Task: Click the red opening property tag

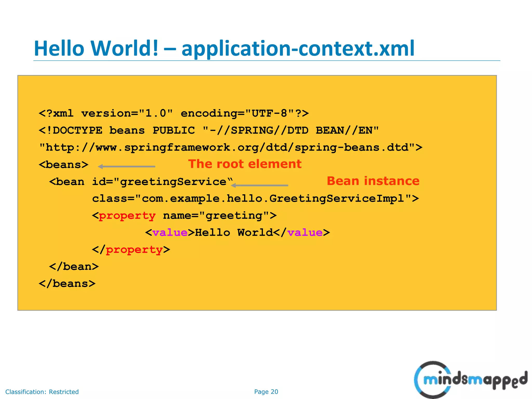Action: pos(127,216)
